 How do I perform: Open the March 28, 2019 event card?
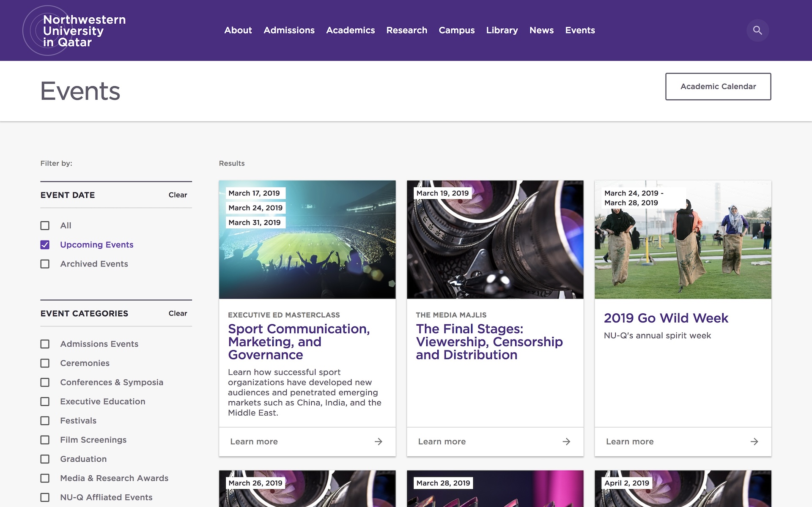pos(495,488)
